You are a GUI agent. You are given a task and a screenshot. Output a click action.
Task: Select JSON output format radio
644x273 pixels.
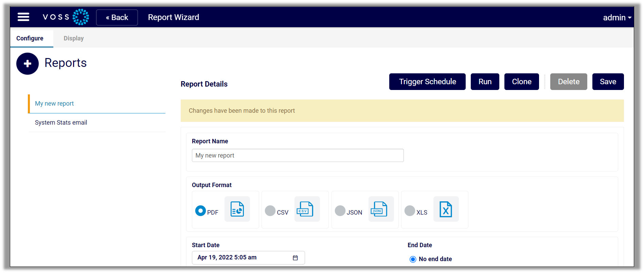point(340,211)
